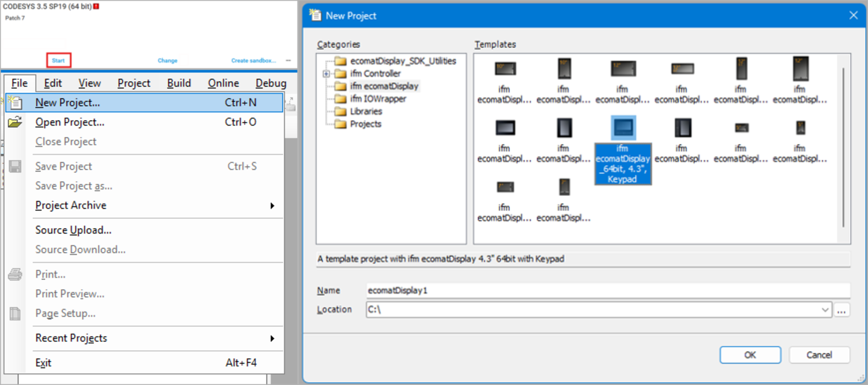Choose Open Project... from File menu
Viewport: 868px width, 385px height.
[145, 122]
